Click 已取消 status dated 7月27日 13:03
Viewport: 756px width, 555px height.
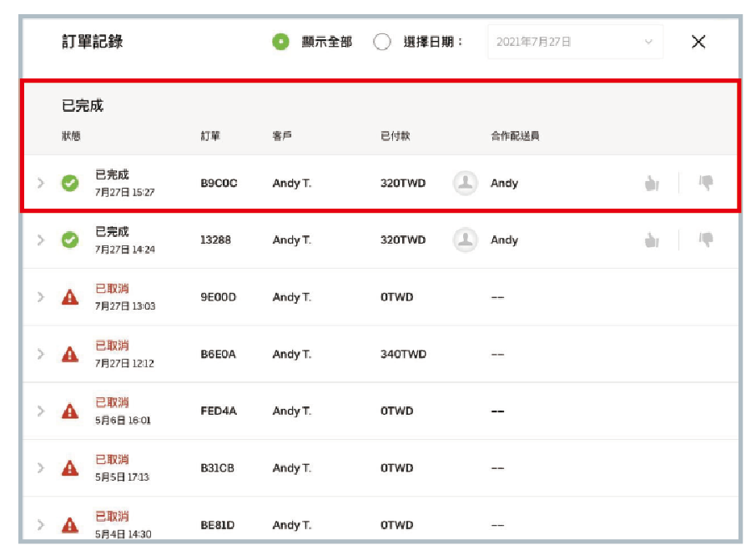112,288
